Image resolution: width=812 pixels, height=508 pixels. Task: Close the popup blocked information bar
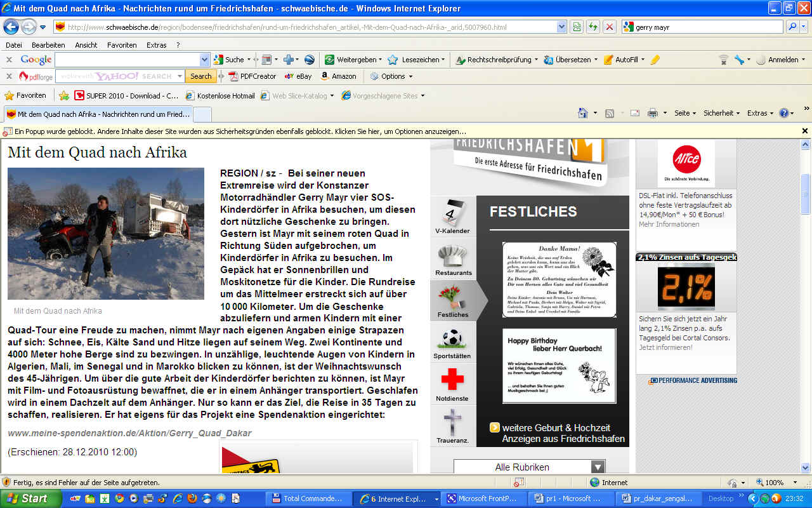pos(805,131)
